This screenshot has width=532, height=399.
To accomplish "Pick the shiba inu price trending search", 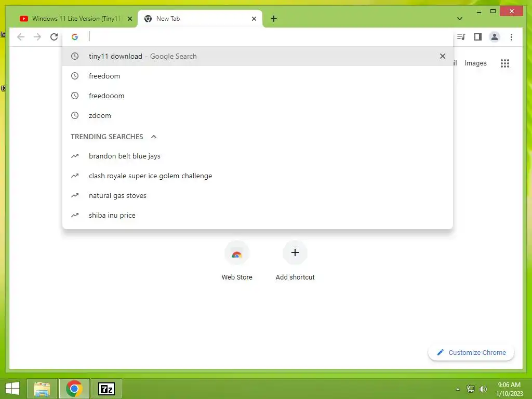I will [258, 215].
